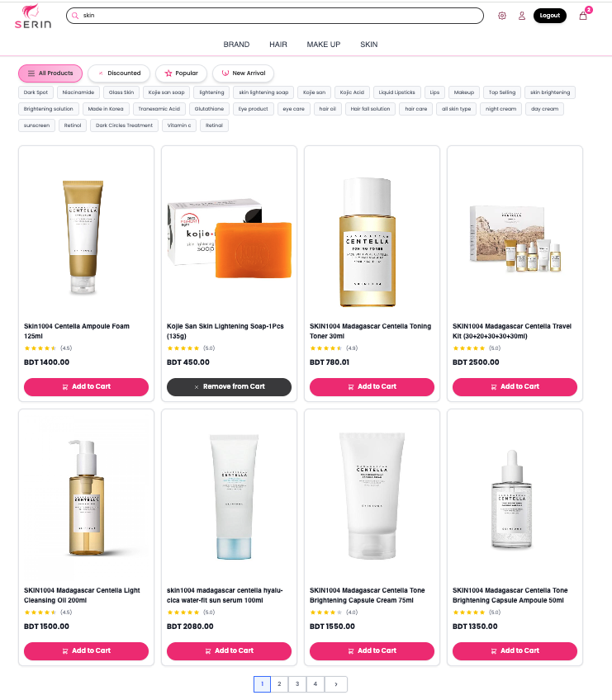Screen dimensions: 612x700
Task: Open the shopping bag cart icon
Action: coord(583,16)
